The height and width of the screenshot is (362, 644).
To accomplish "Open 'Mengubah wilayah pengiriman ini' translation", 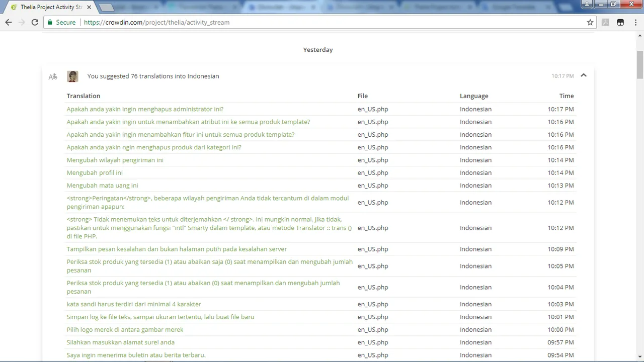I will tap(115, 160).
